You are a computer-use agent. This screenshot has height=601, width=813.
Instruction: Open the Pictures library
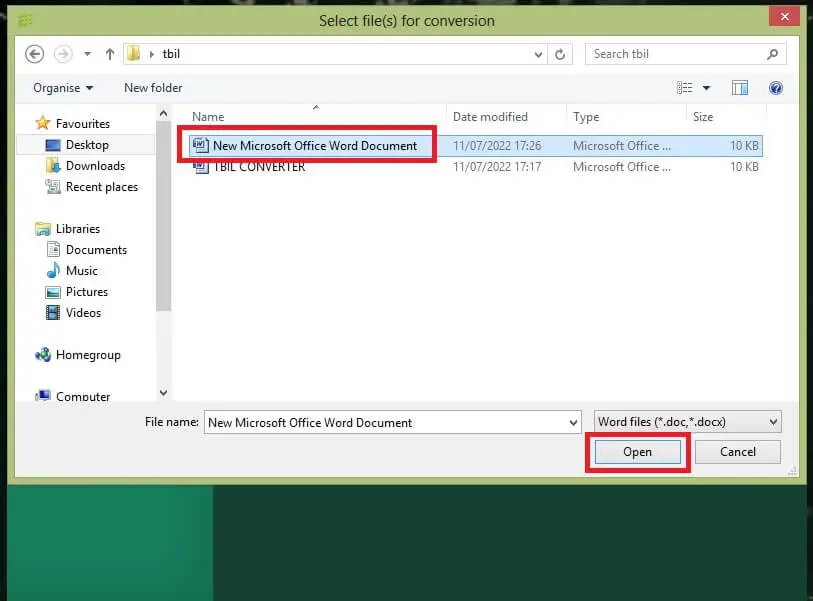click(87, 292)
